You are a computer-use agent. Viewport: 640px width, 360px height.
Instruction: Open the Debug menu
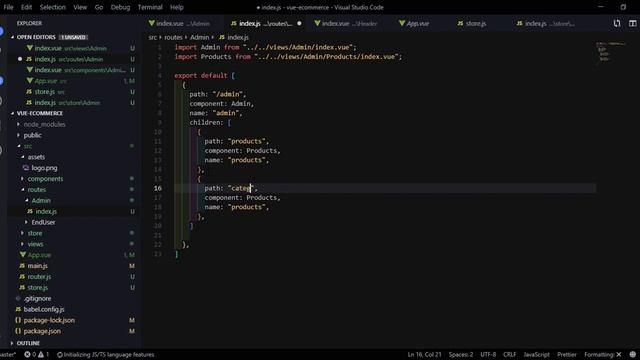pyautogui.click(x=120, y=7)
